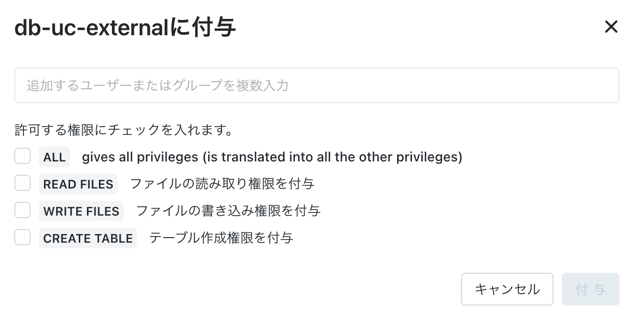Image resolution: width=644 pixels, height=328 pixels.
Task: Enable the CREATE TABLE permission
Action: tap(22, 238)
